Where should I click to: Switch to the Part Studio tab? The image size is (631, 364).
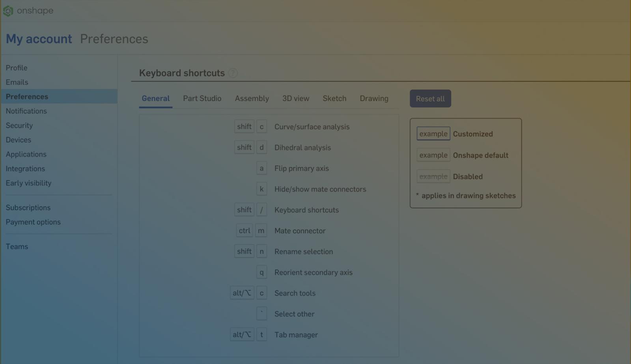202,99
